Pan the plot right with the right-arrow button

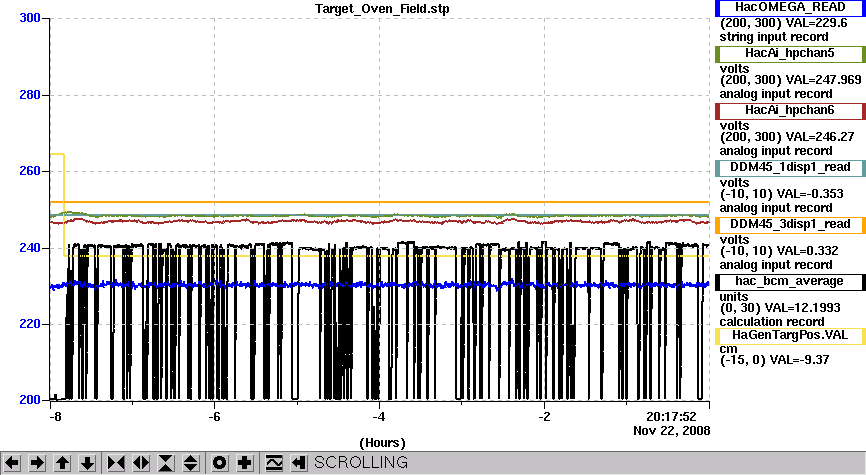click(37, 462)
